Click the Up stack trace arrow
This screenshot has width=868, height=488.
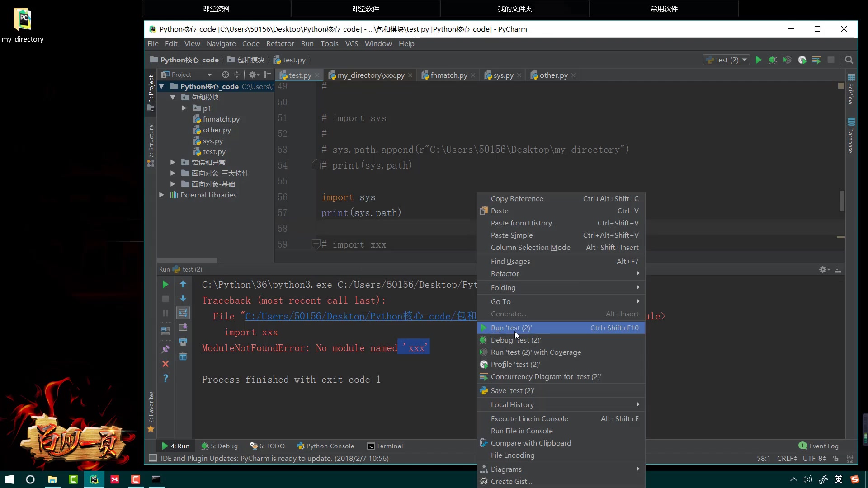183,284
